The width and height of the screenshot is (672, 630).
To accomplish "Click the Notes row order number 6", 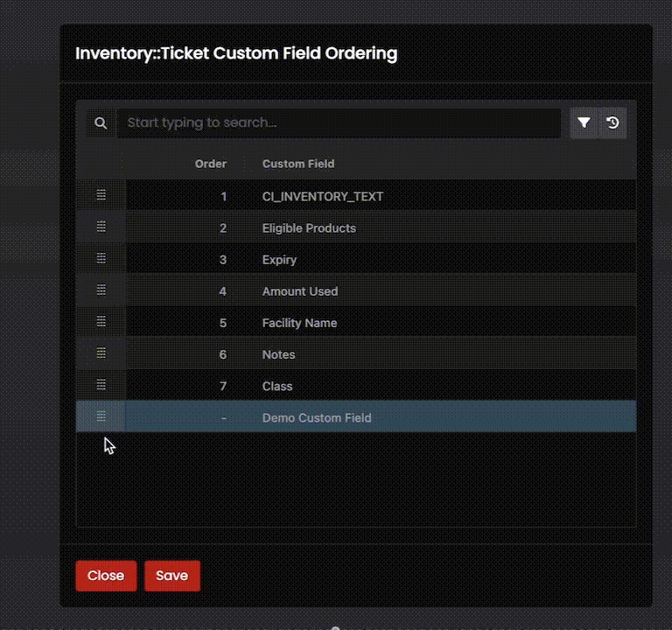I will [222, 354].
